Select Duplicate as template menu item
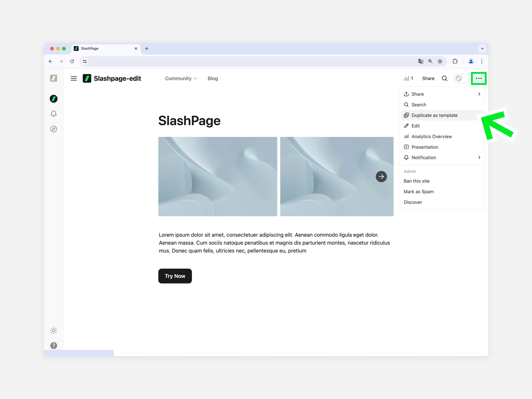The image size is (532, 399). 434,115
